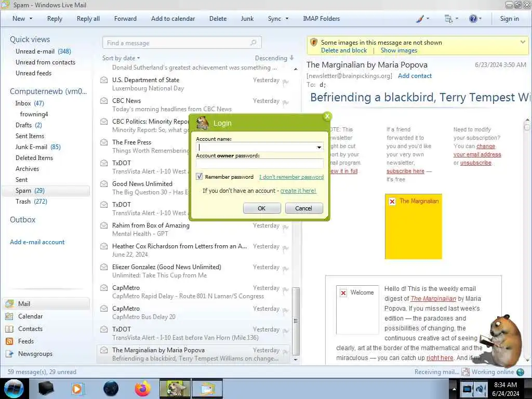Toggle the Remember password checkbox
Viewport: 532px width, 399px height.
(199, 177)
